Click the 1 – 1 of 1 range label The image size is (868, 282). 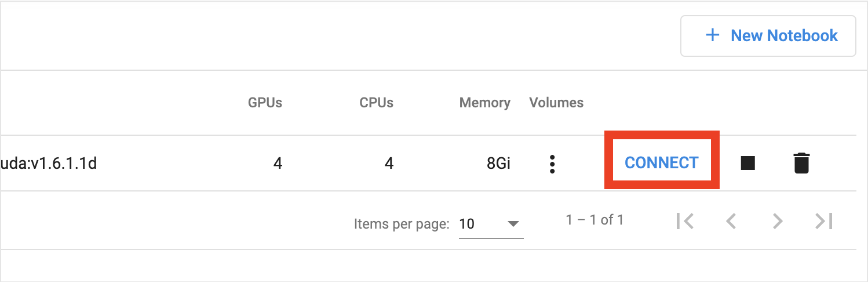595,220
